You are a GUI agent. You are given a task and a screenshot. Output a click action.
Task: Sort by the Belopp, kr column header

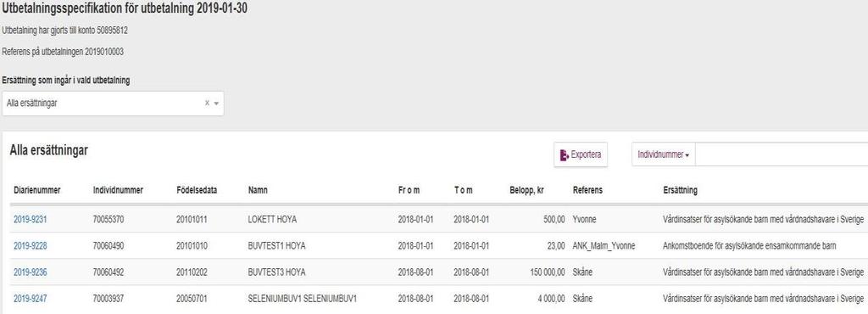pyautogui.click(x=529, y=190)
